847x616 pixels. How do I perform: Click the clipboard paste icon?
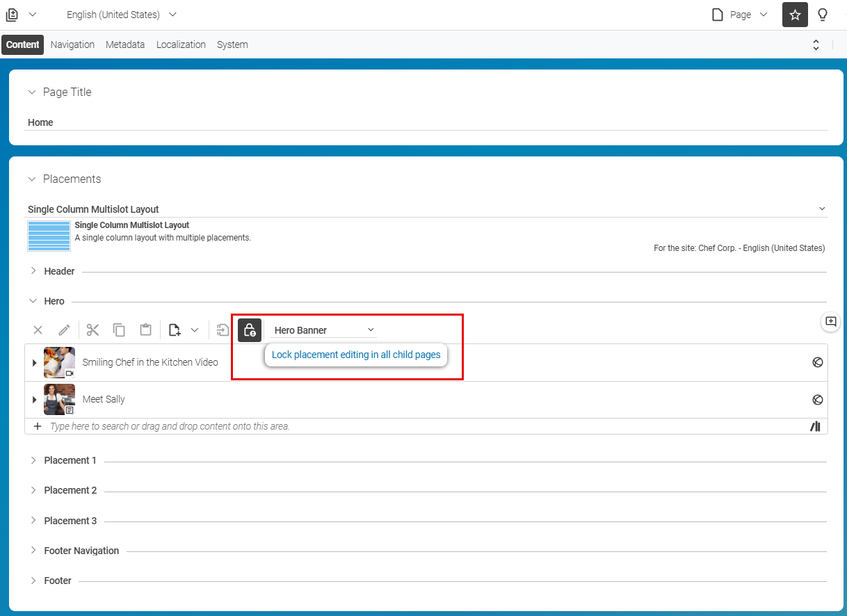(x=145, y=330)
